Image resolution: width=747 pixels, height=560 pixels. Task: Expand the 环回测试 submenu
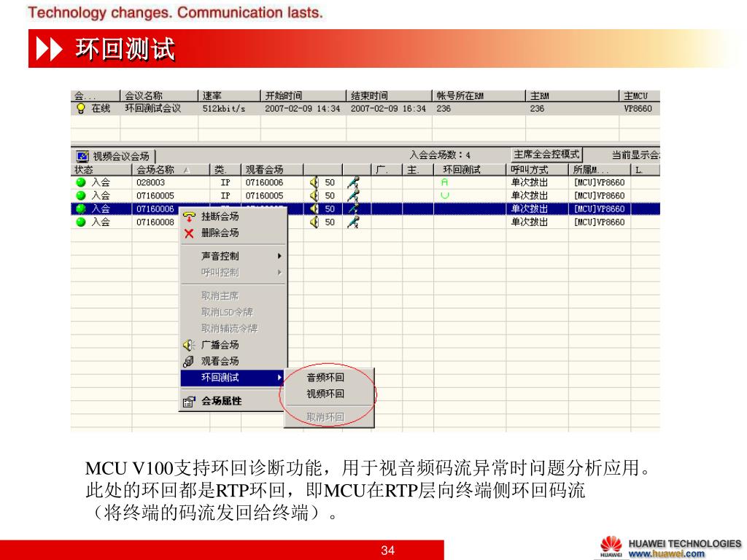pyautogui.click(x=233, y=378)
